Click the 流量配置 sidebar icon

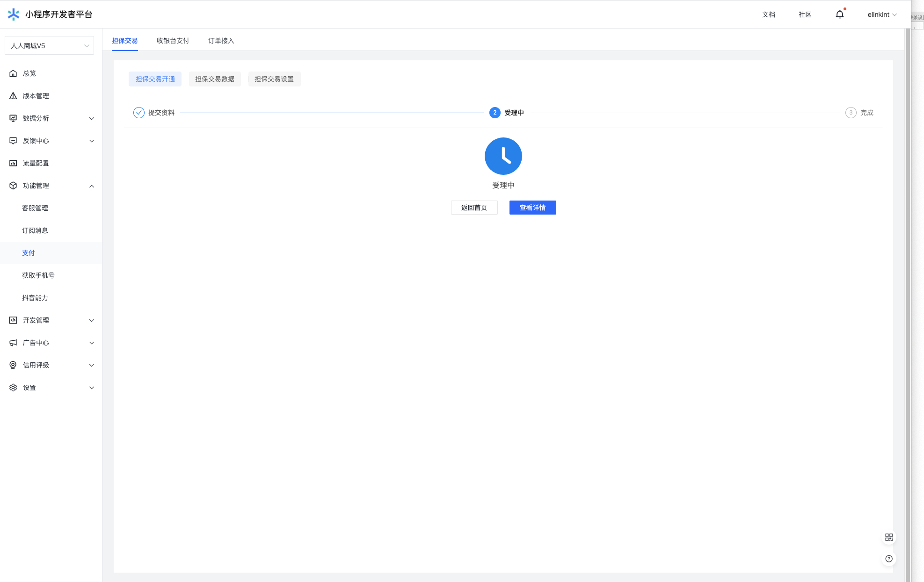click(13, 163)
